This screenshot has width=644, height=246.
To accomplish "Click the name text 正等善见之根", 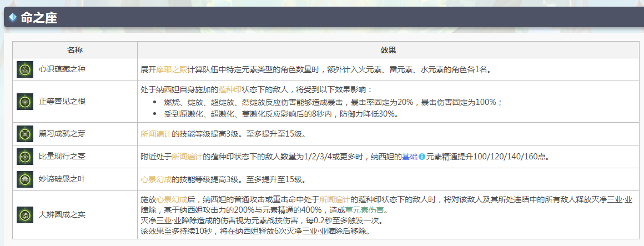I will coord(62,102).
